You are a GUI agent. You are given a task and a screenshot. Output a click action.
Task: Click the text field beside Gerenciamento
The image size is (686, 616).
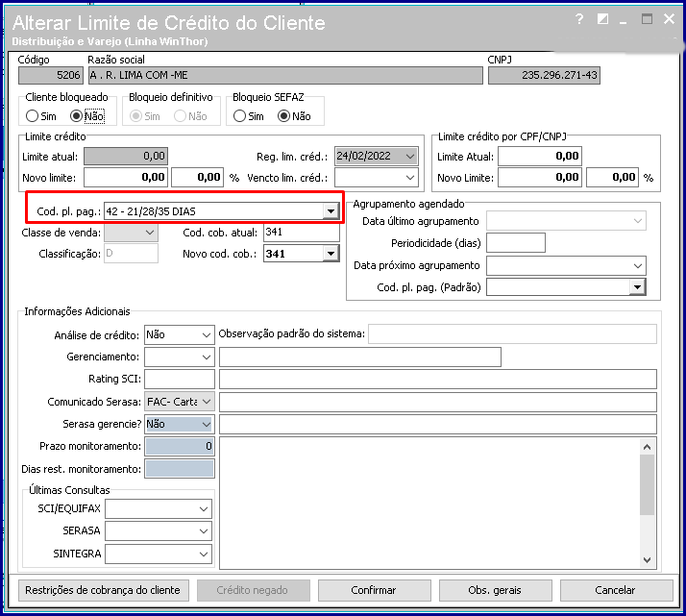pos(360,357)
